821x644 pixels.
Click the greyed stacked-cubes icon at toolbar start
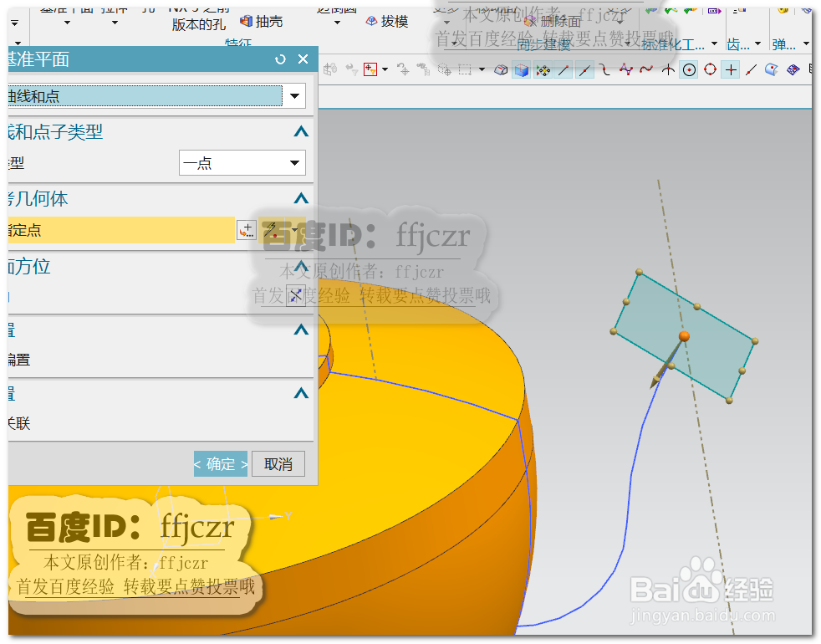tap(330, 69)
